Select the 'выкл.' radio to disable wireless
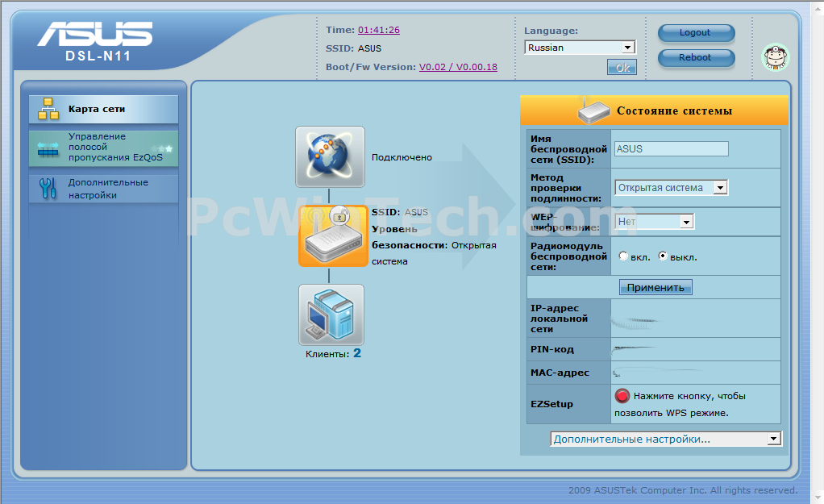The image size is (824, 504). pos(663,256)
